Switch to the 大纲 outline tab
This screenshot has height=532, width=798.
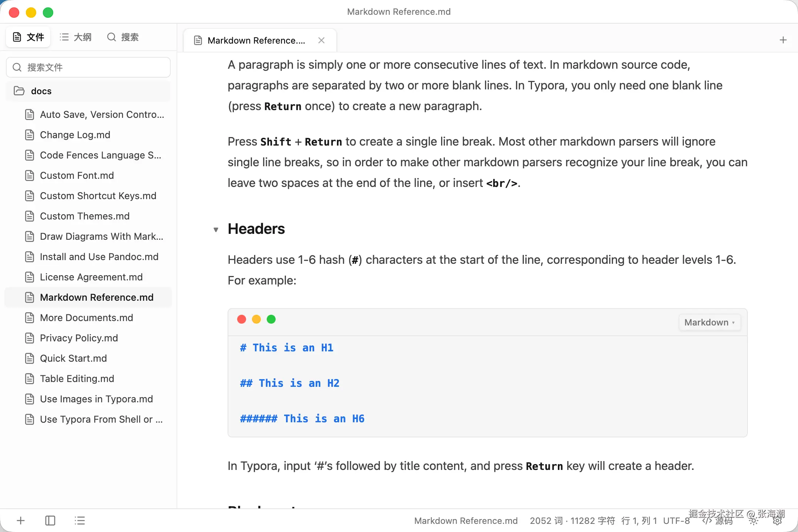coord(75,37)
